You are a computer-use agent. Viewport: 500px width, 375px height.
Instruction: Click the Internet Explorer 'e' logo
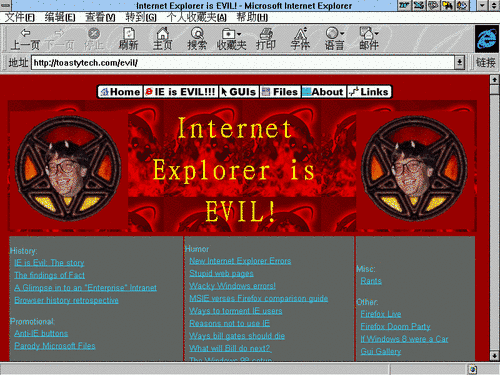[x=487, y=39]
